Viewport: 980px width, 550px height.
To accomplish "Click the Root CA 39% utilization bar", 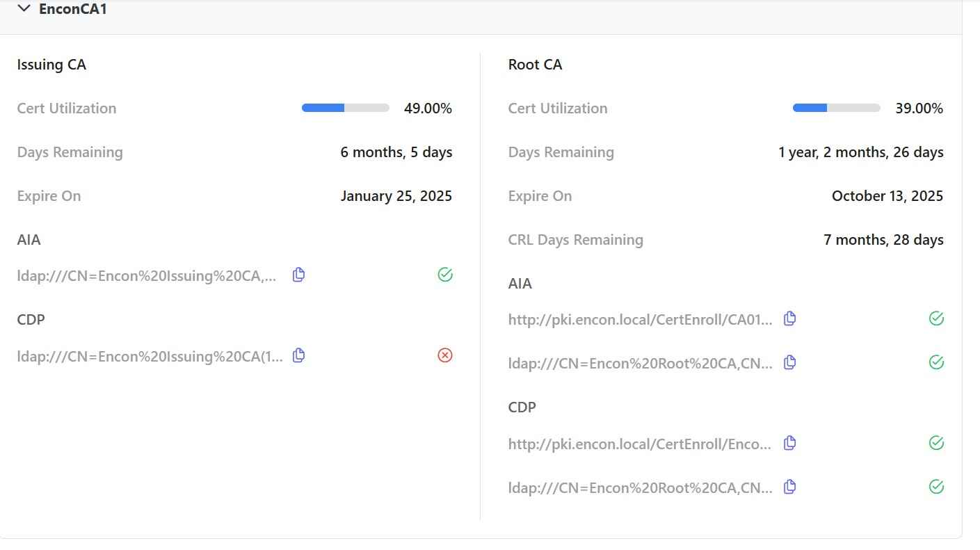I will pos(836,108).
